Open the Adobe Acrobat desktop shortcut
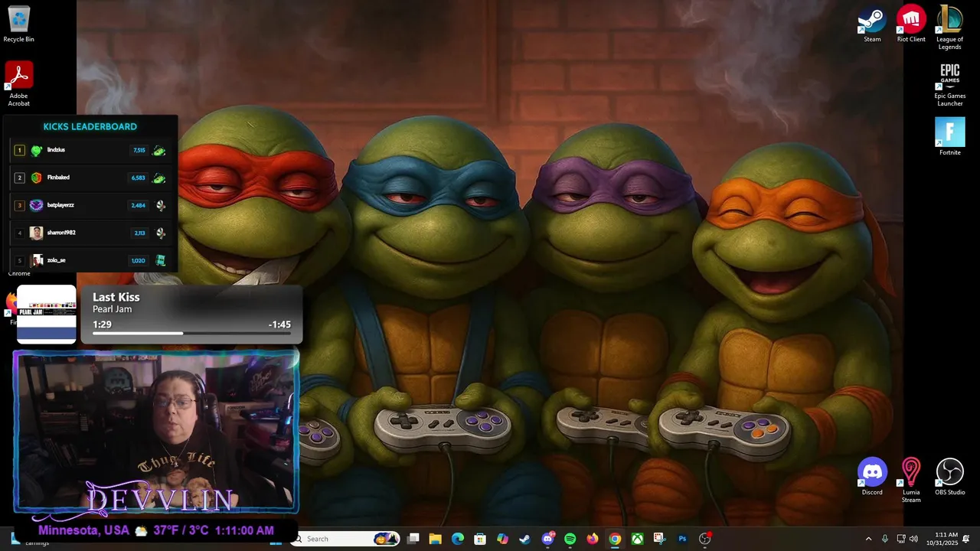The width and height of the screenshot is (980, 551). [x=18, y=83]
